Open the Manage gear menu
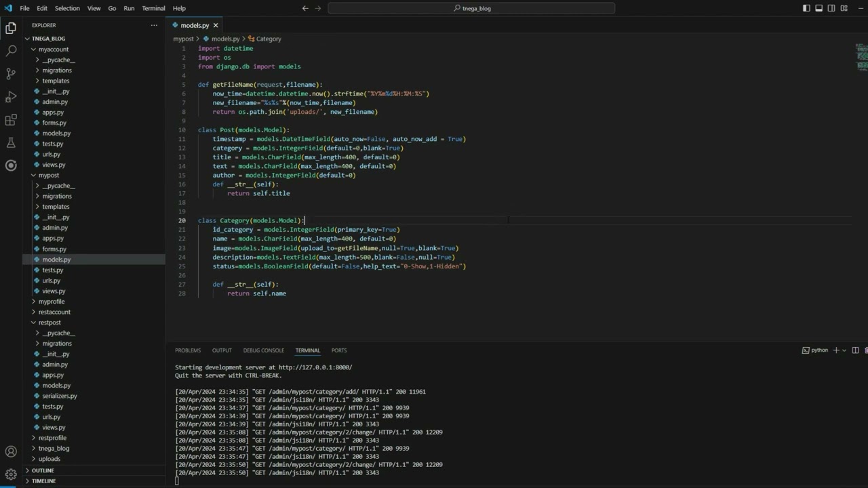 pyautogui.click(x=11, y=474)
